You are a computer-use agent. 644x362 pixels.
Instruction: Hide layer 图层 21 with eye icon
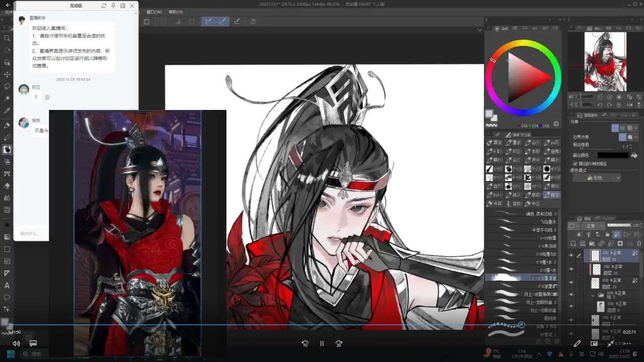point(571,255)
